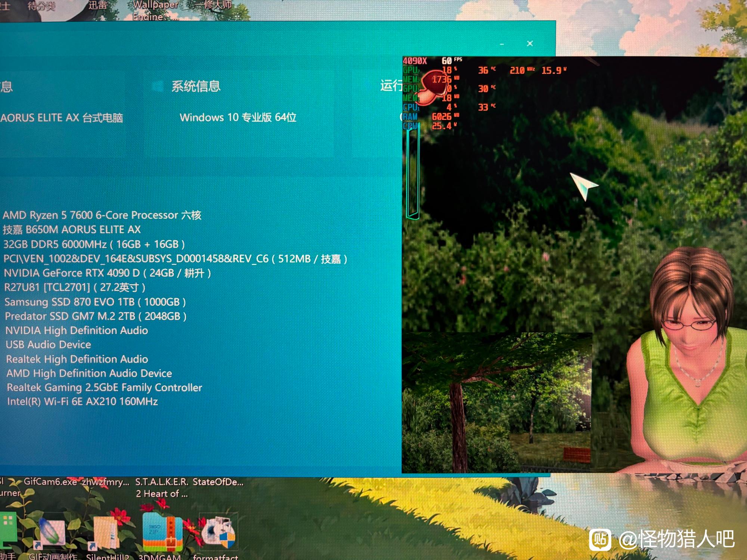
Task: Switch to the 系统信息 tab
Action: (x=196, y=86)
